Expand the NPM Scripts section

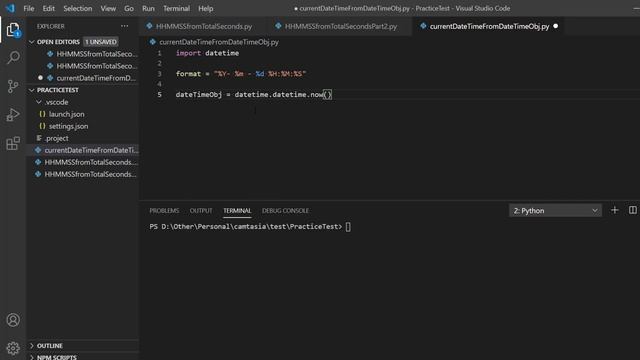31,357
